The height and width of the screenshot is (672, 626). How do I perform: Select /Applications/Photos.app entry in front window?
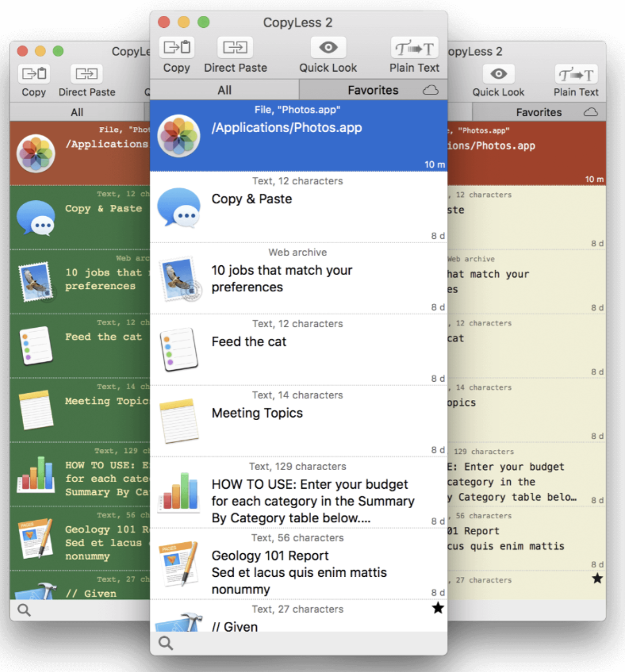(299, 136)
